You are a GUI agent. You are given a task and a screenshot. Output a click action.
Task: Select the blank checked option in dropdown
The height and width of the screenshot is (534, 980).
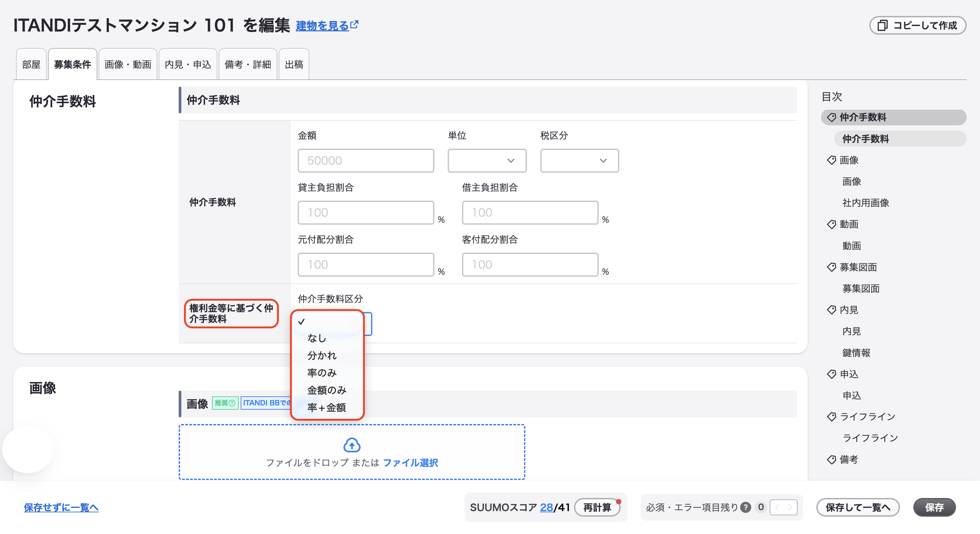coord(327,322)
